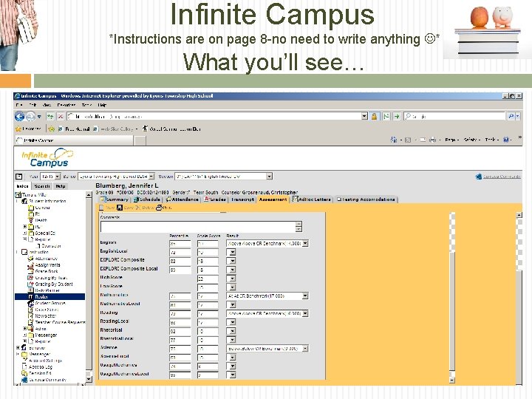Click the browser Forward arrow button
This screenshot has width=532, height=399.
(31, 117)
